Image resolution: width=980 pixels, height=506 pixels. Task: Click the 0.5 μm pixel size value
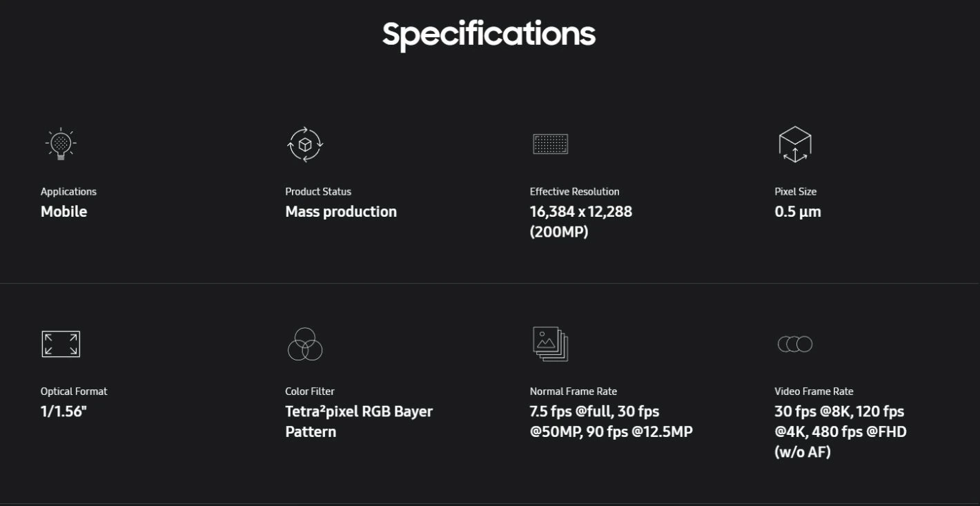798,212
